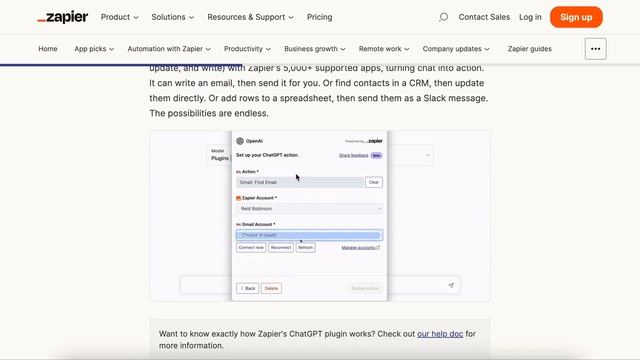Click the Share feedback link
Screen dimensions: 640x360
353,156
